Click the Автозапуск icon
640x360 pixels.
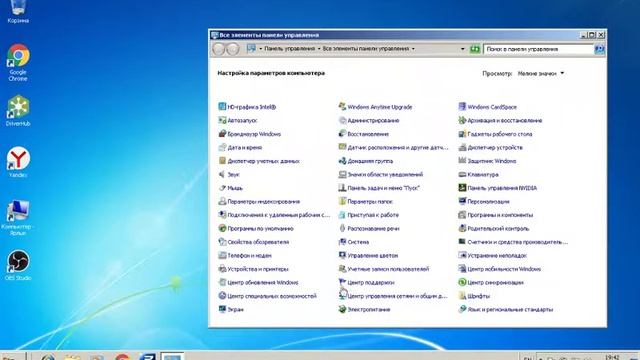pyautogui.click(x=222, y=120)
